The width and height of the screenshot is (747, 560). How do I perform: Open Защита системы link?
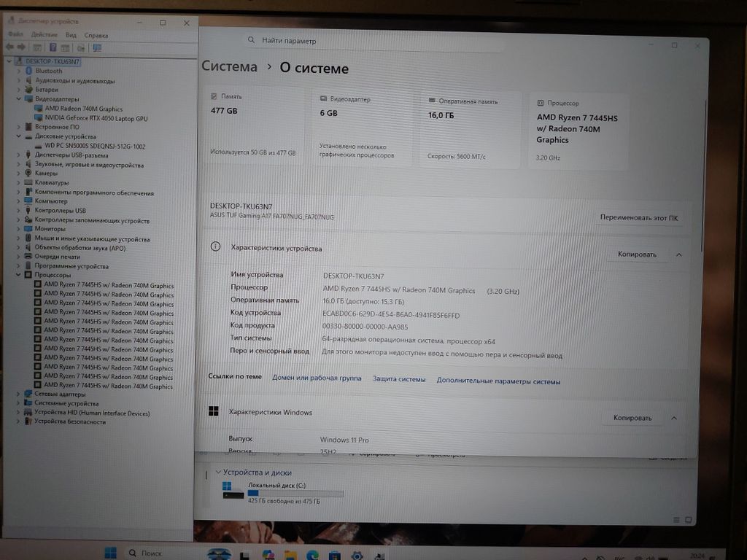(x=399, y=379)
